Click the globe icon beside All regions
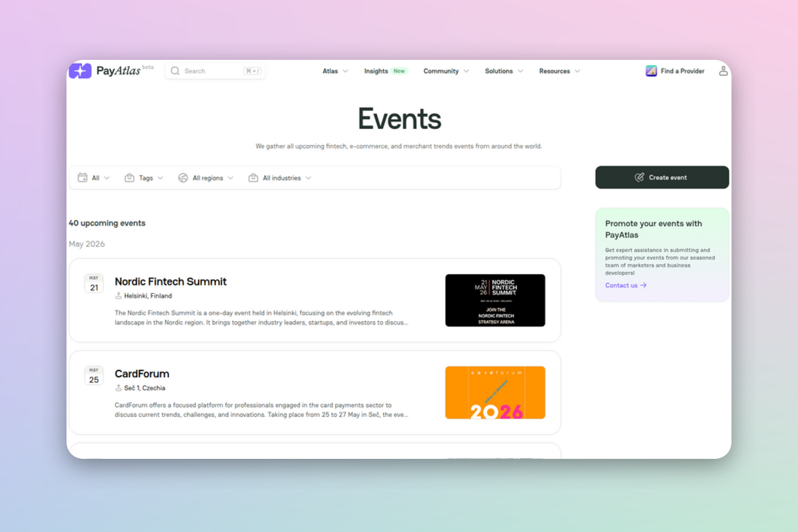798x532 pixels. point(183,178)
